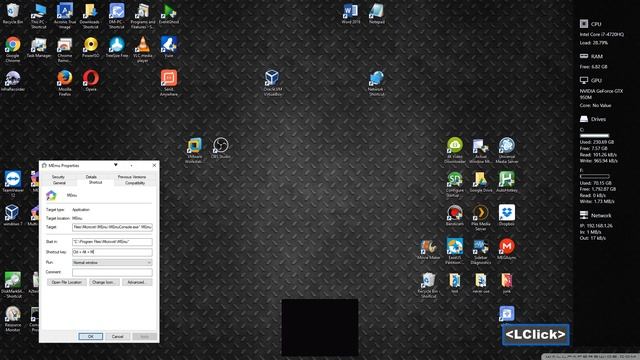Select the Programs and Features shortcut icon

(x=142, y=11)
